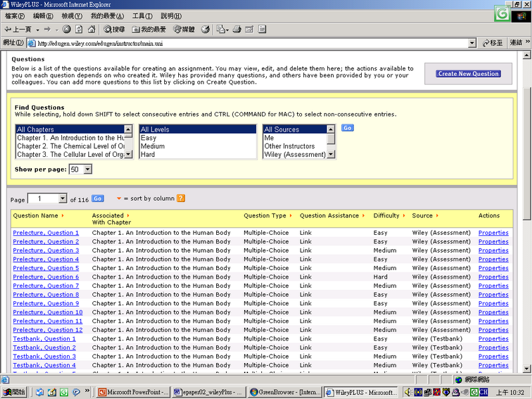Switch to GreenBrowser taskbar button

pyautogui.click(x=285, y=392)
